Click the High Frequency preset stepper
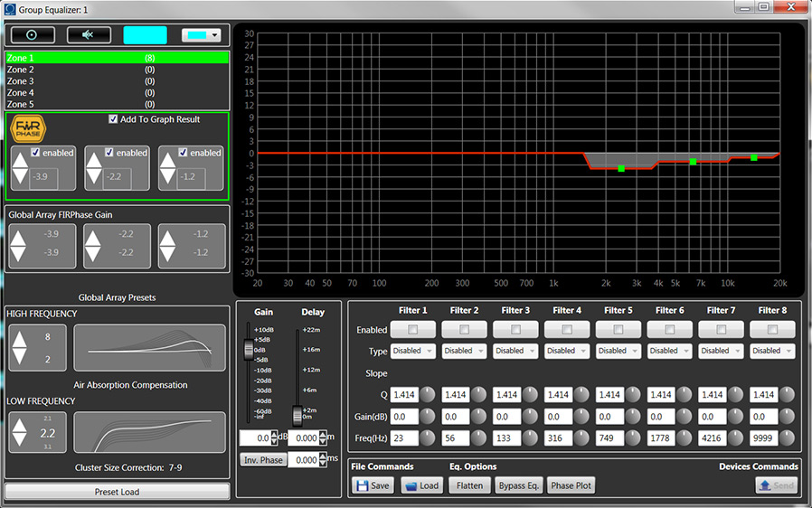Image resolution: width=812 pixels, height=508 pixels. [20, 347]
